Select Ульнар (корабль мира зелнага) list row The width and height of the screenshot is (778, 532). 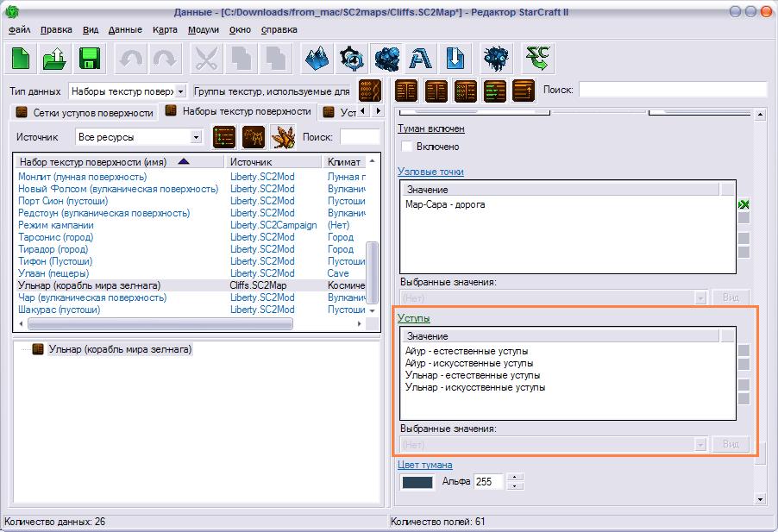click(x=191, y=285)
